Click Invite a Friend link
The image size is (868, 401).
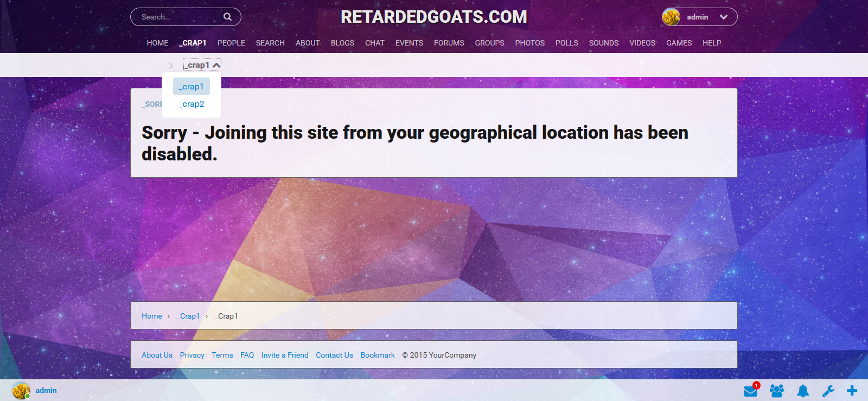pos(285,355)
